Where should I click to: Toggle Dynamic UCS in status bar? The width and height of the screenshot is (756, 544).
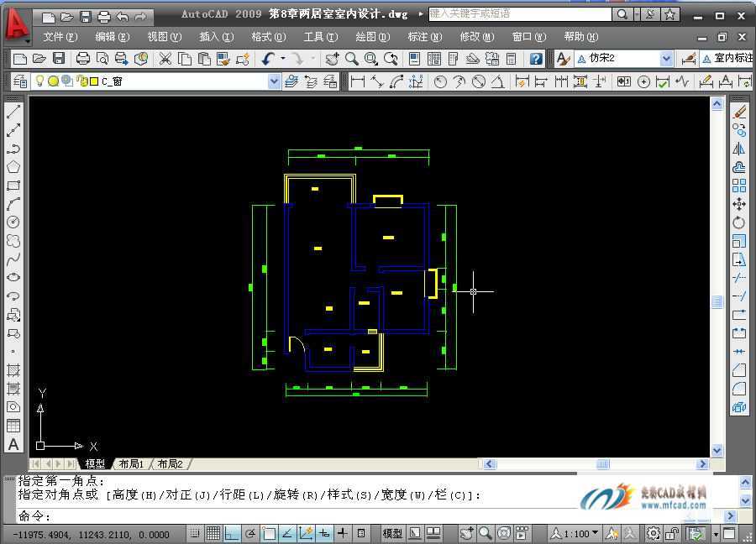pyautogui.click(x=306, y=533)
